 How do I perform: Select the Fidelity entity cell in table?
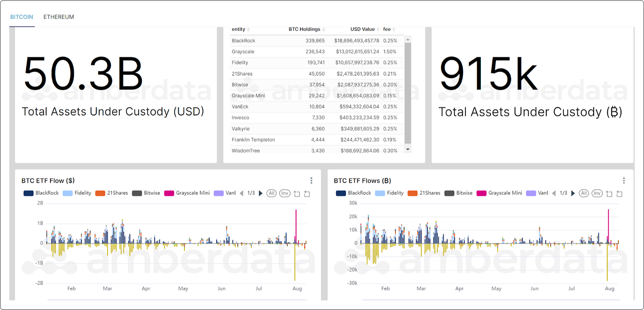(x=240, y=63)
